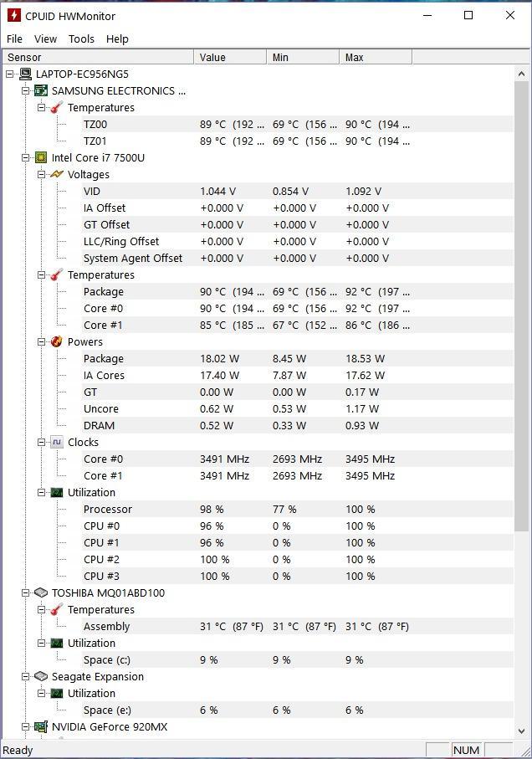Viewport: 532px width, 759px height.
Task: Click the Samsung Electronics motherboard icon
Action: 41,90
